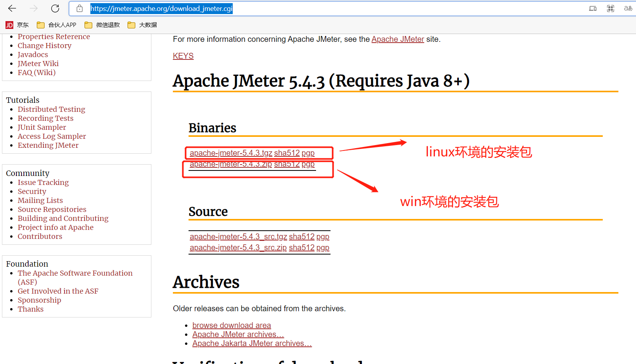Open Get Involved in the ASF link
The image size is (636, 364).
[x=58, y=291]
